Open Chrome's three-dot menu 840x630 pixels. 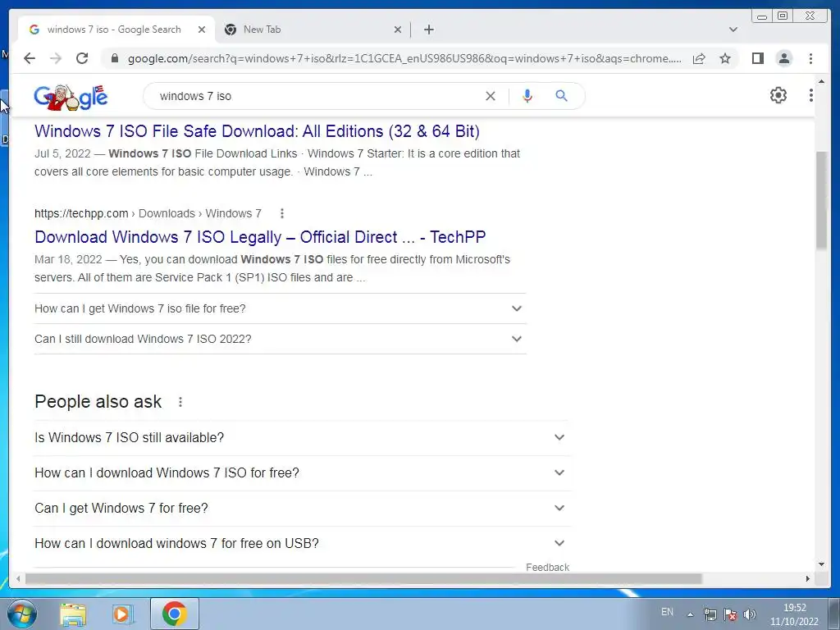(810, 58)
